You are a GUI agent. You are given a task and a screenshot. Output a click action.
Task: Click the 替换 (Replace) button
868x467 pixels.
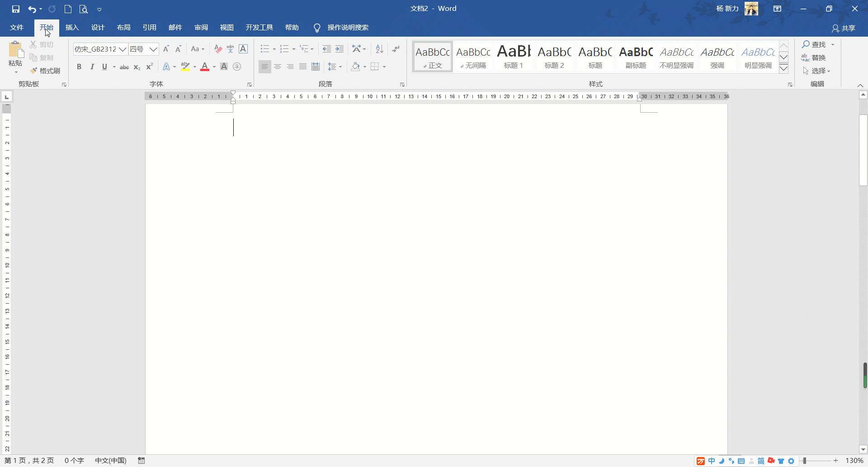[814, 58]
